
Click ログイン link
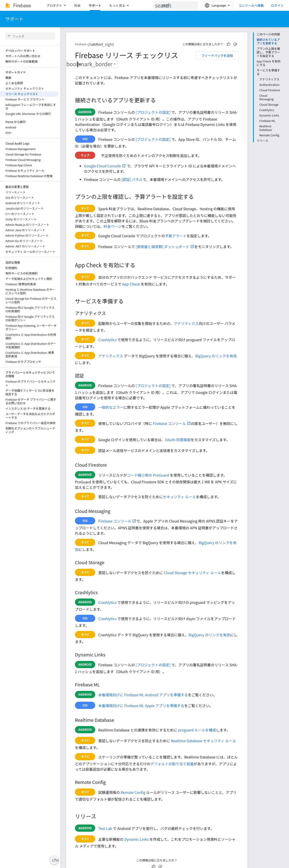277,5
